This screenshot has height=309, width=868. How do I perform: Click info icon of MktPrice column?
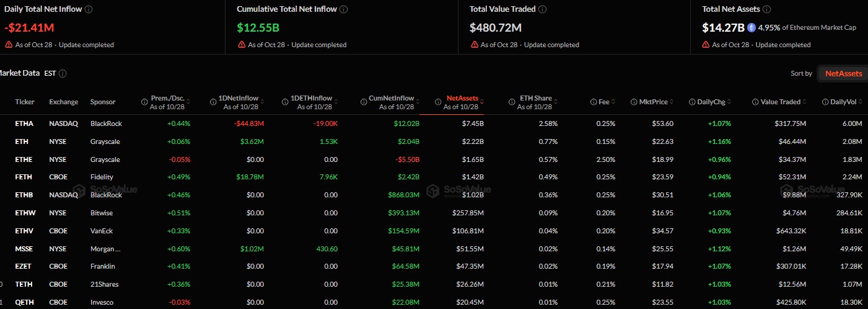(634, 102)
